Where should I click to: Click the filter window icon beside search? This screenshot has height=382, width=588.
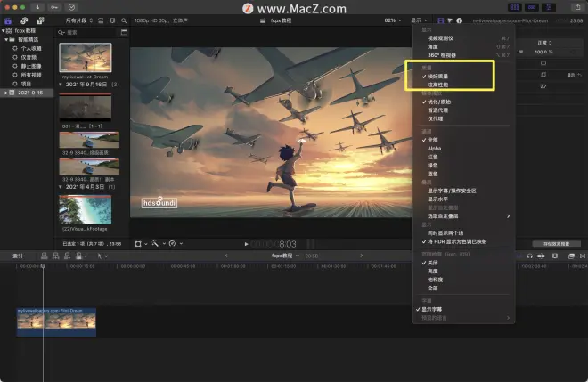pyautogui.click(x=124, y=33)
